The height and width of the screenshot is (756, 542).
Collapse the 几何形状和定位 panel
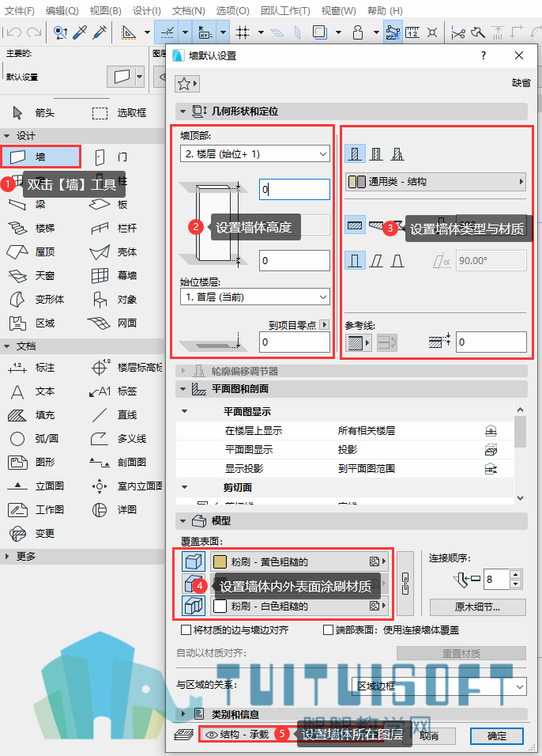[183, 112]
